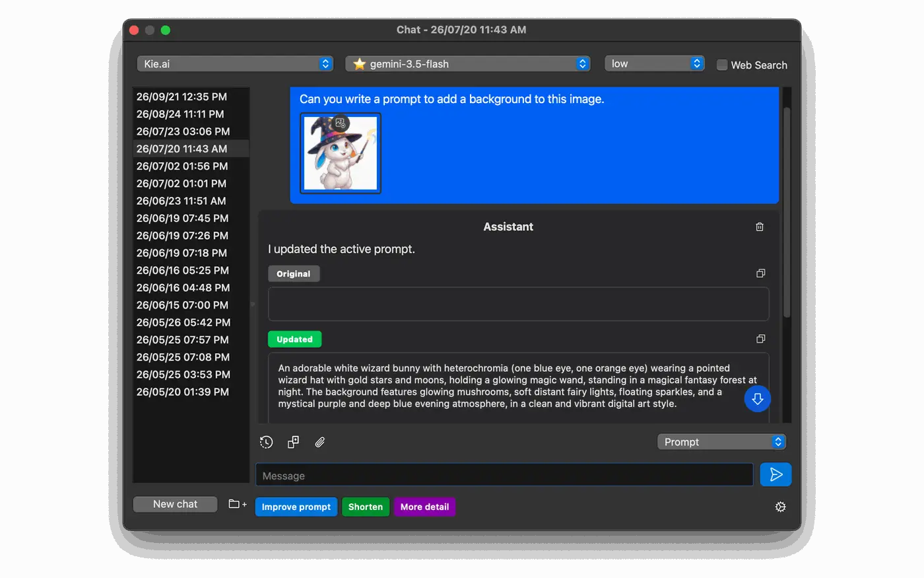924x578 pixels.
Task: Select chat 26/05/26 05:42 PM
Action: click(191, 322)
